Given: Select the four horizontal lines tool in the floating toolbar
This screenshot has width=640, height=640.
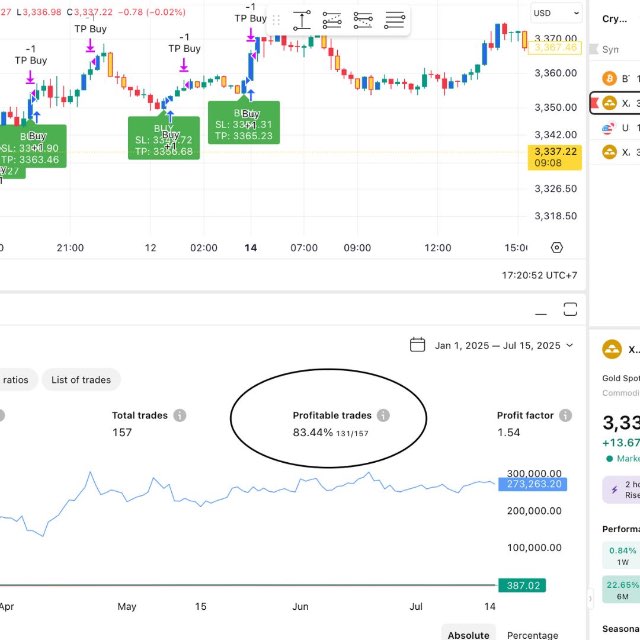Looking at the screenshot, I should (394, 20).
